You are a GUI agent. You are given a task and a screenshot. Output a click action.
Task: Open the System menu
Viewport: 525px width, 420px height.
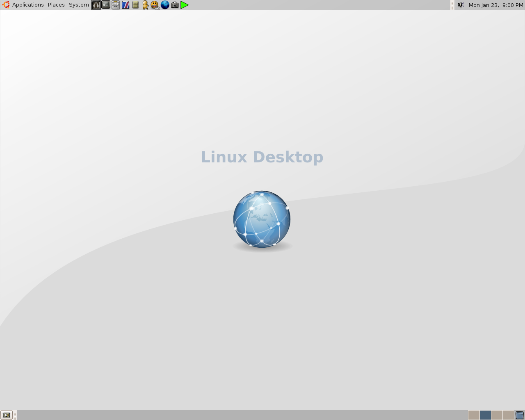pyautogui.click(x=79, y=5)
